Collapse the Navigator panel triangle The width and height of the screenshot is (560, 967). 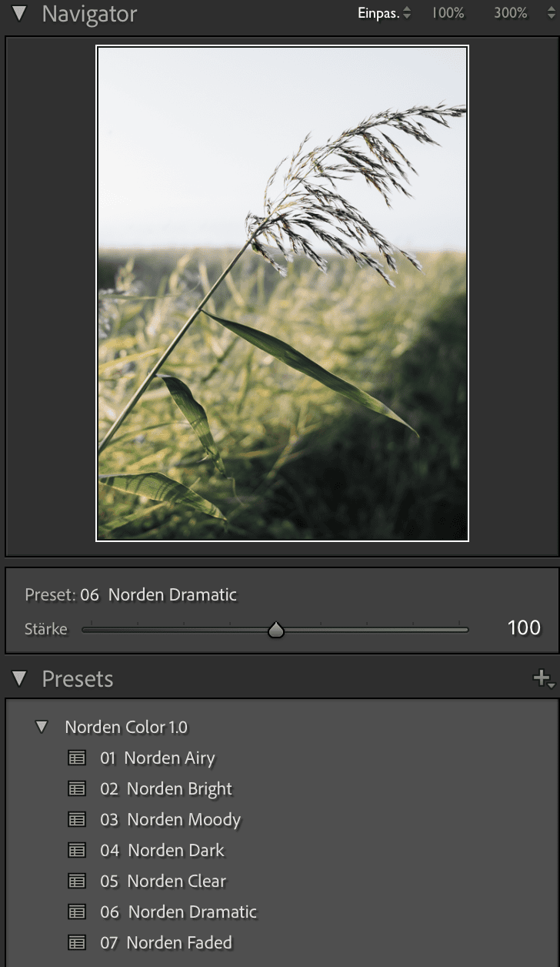(x=20, y=14)
